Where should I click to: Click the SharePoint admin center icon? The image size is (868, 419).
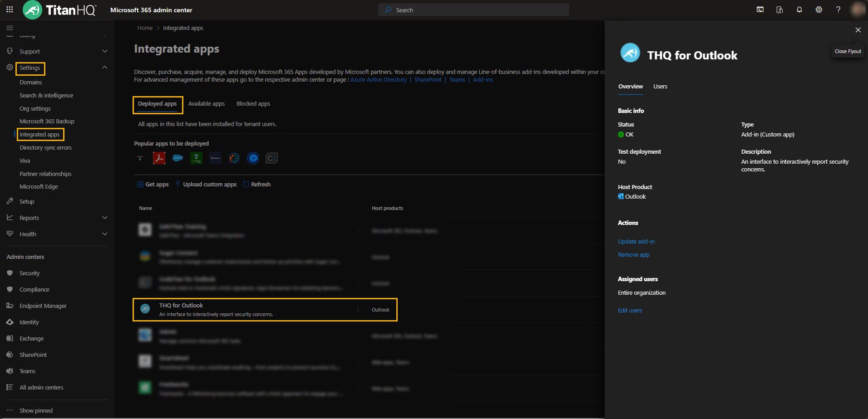pos(10,355)
